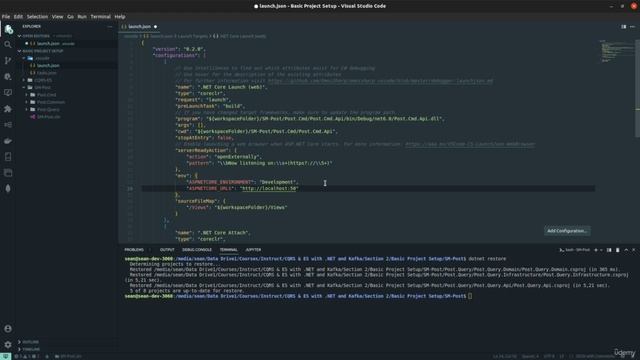This screenshot has width=640, height=360.
Task: Open the Run and Debug view icon
Action: pyautogui.click(x=8, y=76)
